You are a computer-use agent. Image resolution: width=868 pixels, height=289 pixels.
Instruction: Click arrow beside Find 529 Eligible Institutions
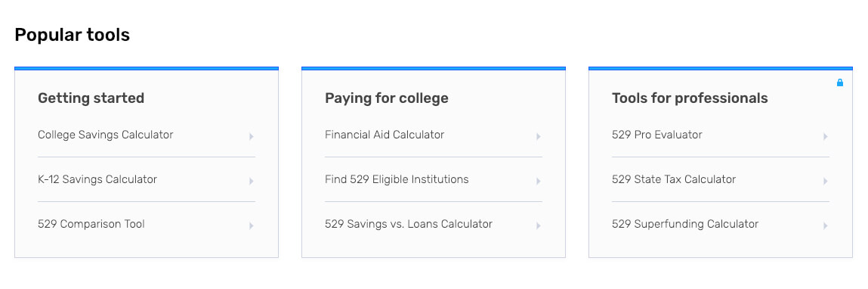pyautogui.click(x=538, y=182)
